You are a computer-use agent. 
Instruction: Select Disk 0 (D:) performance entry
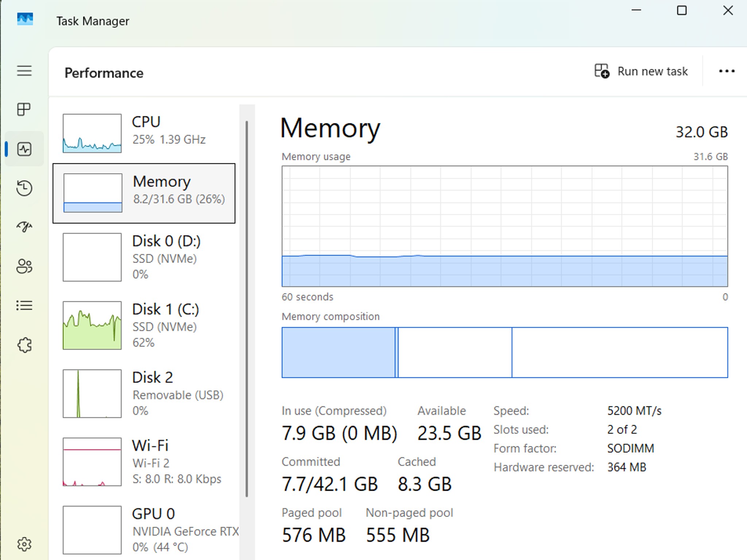pos(144,257)
